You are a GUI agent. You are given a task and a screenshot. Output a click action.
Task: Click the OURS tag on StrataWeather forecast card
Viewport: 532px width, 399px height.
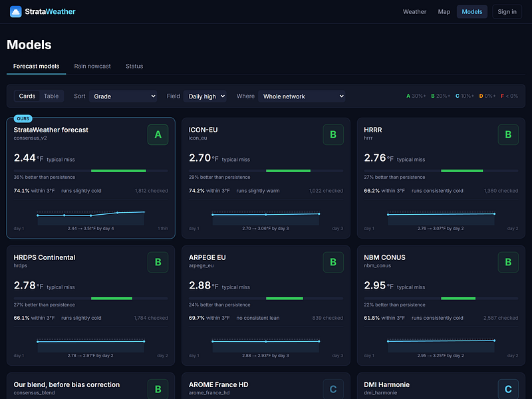pyautogui.click(x=23, y=118)
